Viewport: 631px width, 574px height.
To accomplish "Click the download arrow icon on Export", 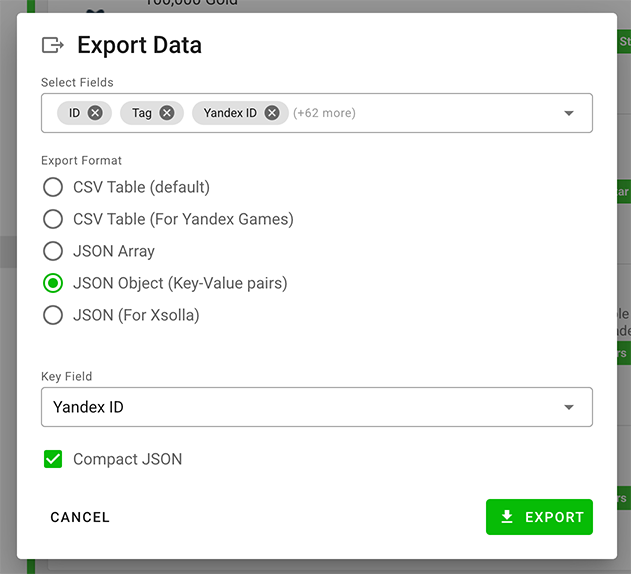I will click(507, 517).
